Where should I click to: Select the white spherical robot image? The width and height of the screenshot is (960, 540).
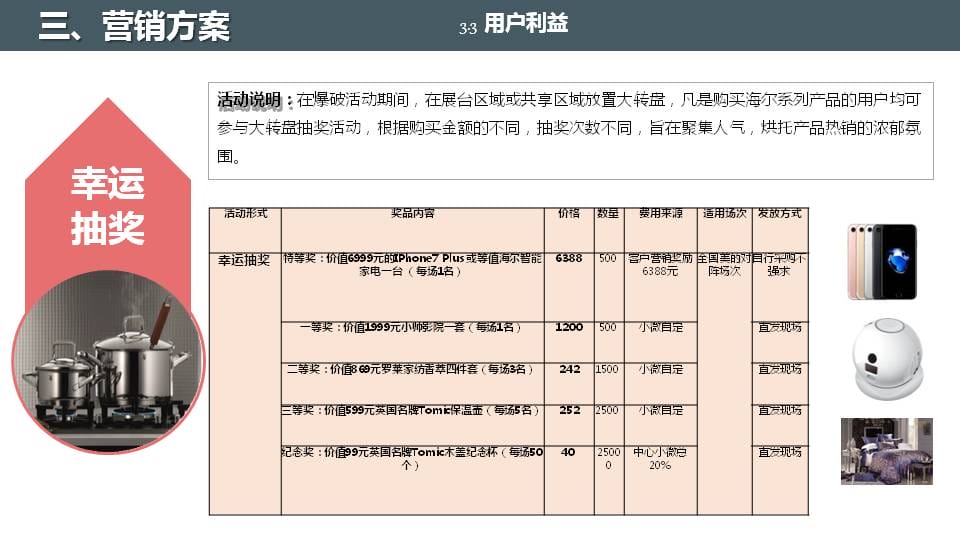click(887, 359)
